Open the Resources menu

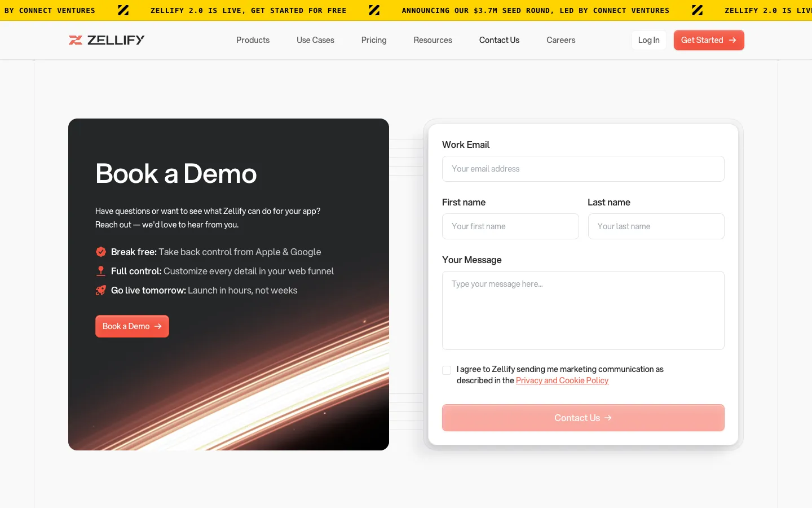(x=433, y=40)
